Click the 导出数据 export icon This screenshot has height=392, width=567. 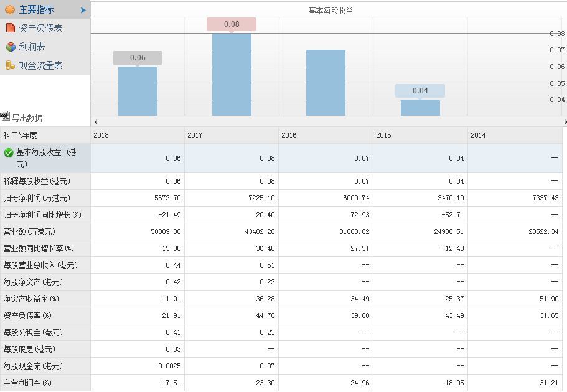[6, 116]
